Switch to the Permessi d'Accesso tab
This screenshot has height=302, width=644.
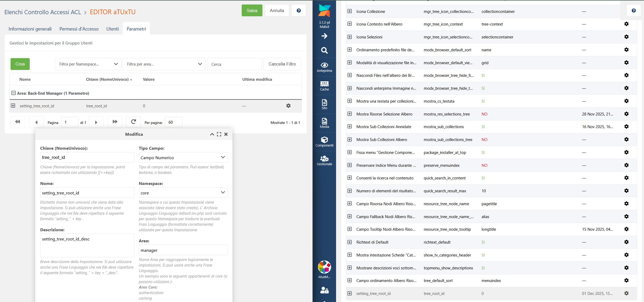tap(79, 29)
